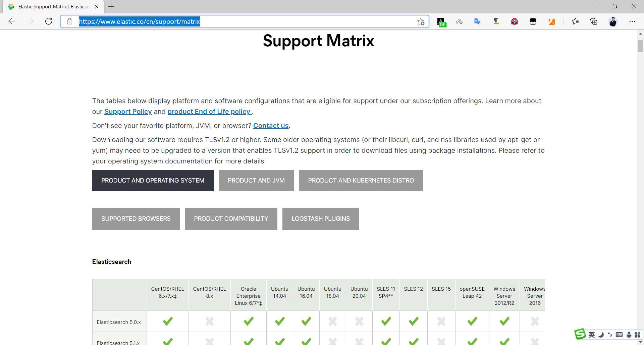The image size is (644, 345).
Task: Add this page to favorites
Action: pyautogui.click(x=421, y=22)
